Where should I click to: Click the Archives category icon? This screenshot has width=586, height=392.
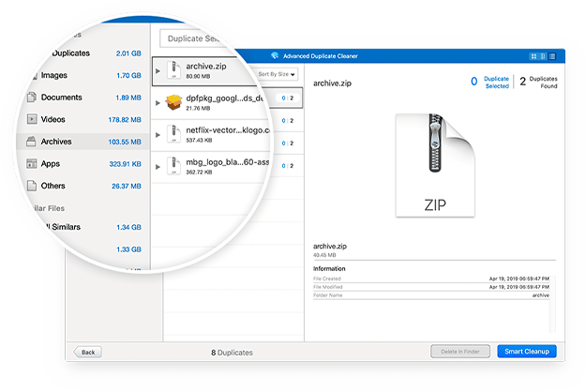(31, 142)
